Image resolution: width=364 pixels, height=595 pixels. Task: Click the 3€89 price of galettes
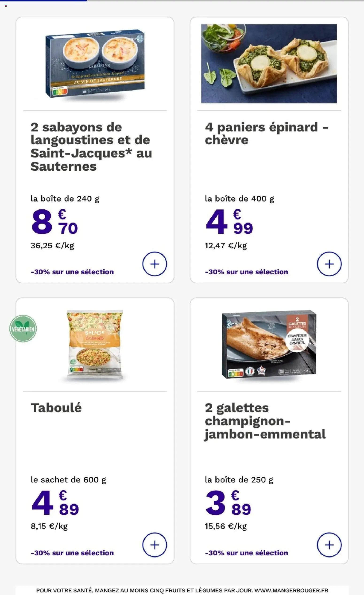(x=228, y=503)
